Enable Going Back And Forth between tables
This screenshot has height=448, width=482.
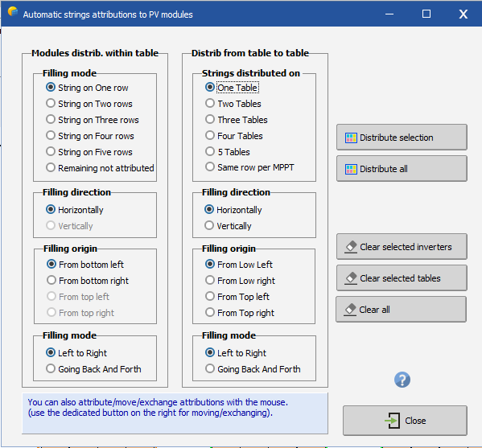253,368
